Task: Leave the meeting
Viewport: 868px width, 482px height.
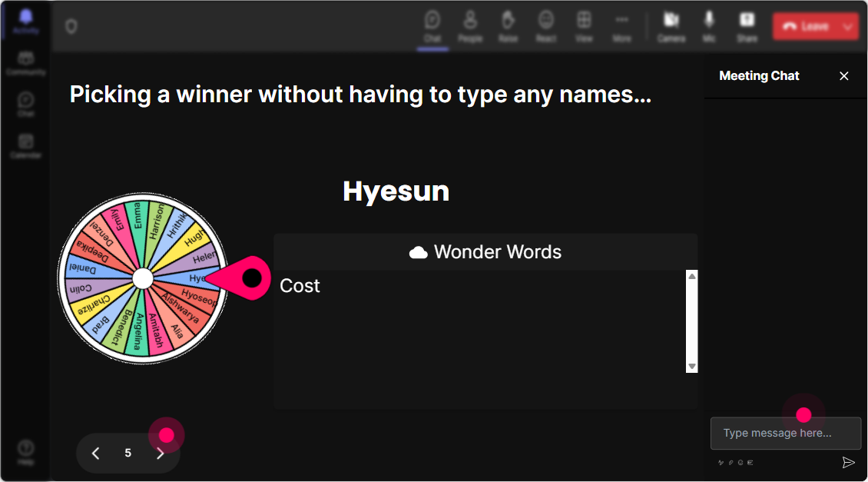Action: click(x=806, y=26)
